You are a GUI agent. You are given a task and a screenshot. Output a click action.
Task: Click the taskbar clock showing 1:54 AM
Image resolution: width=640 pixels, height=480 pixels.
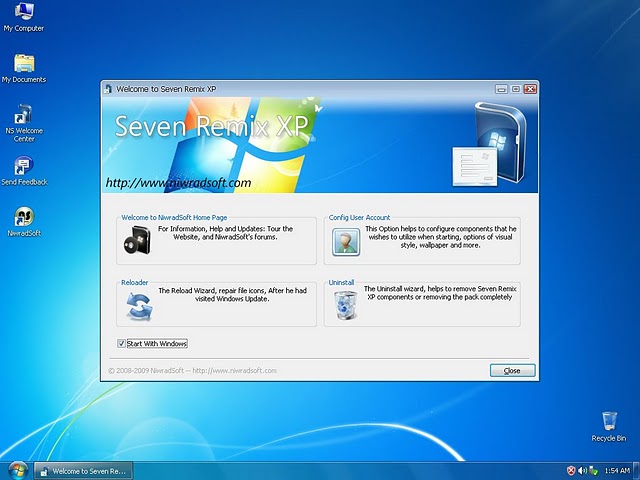pyautogui.click(x=617, y=471)
